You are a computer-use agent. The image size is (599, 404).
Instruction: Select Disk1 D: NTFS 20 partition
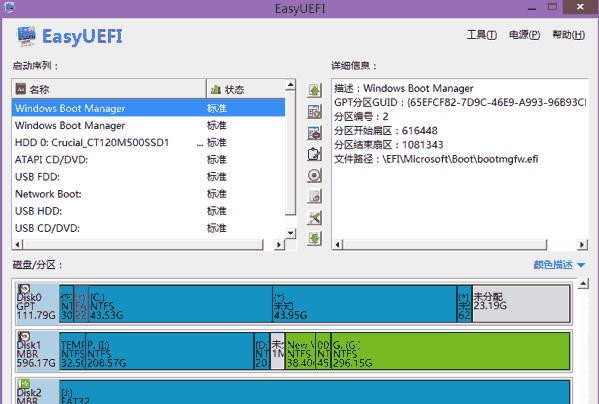(262, 351)
